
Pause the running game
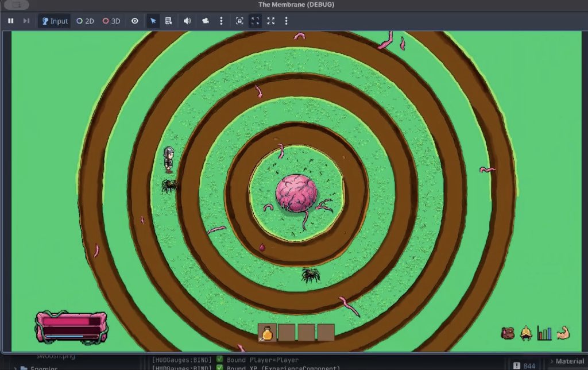11,21
